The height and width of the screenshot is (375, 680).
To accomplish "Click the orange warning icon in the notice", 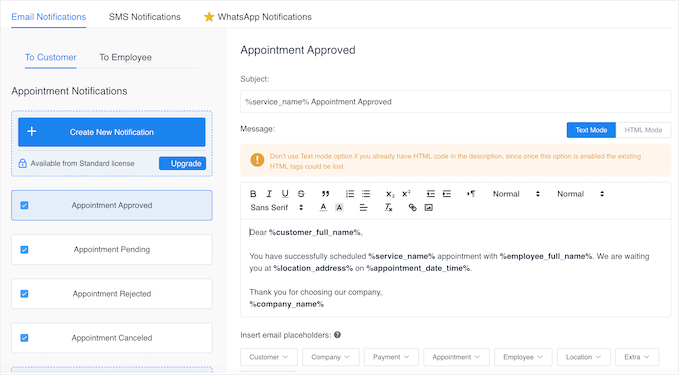I will coord(257,160).
